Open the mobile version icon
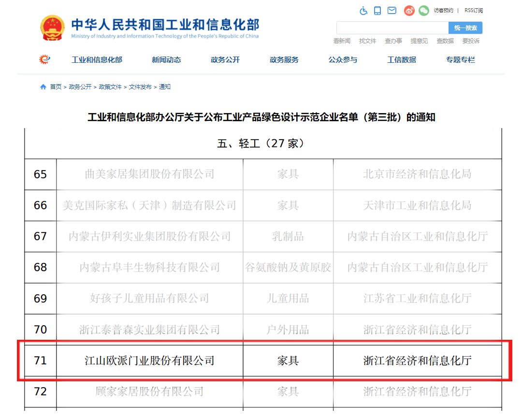Viewport: 522px width, 420px height. (x=377, y=11)
